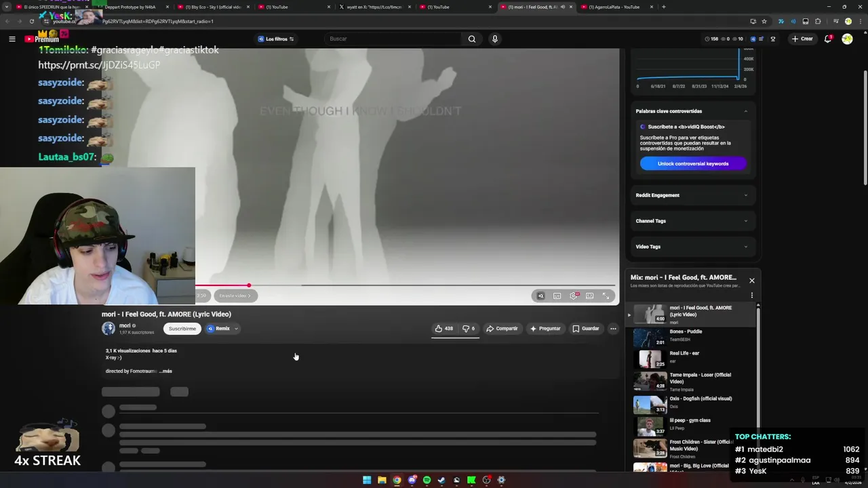The width and height of the screenshot is (868, 488).
Task: Click the search magnifier button
Action: tap(472, 39)
